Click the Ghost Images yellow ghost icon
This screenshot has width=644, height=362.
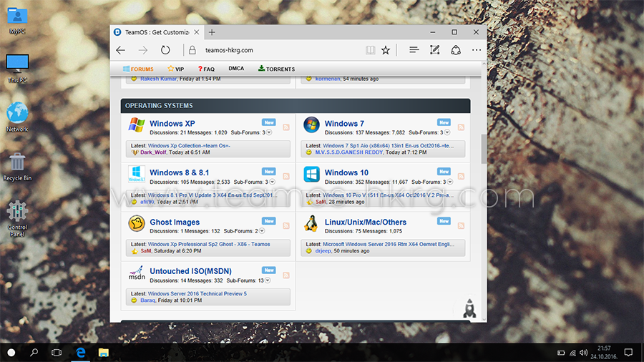137,224
